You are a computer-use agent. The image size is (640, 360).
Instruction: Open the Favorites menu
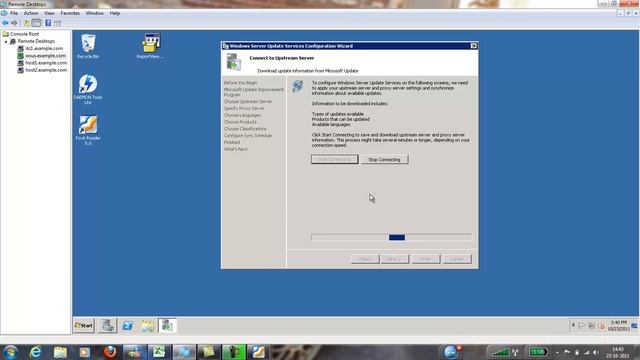coord(70,13)
